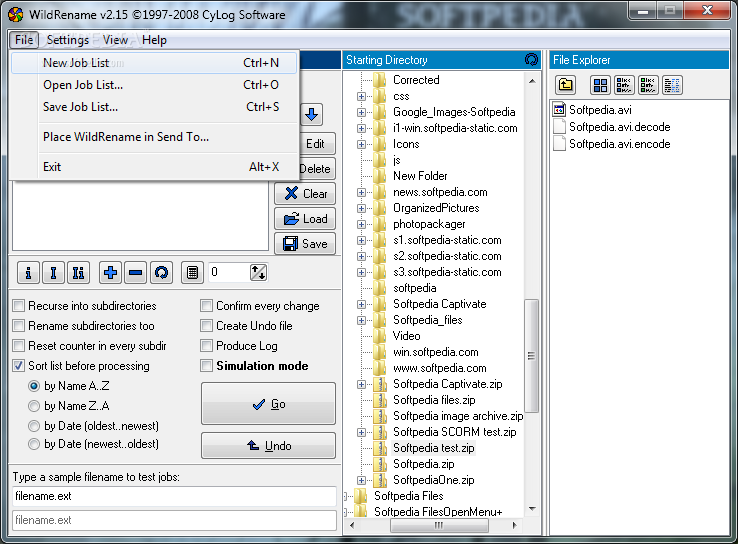Click the lowercase 'i' case button
Image resolution: width=738 pixels, height=544 pixels.
click(28, 272)
